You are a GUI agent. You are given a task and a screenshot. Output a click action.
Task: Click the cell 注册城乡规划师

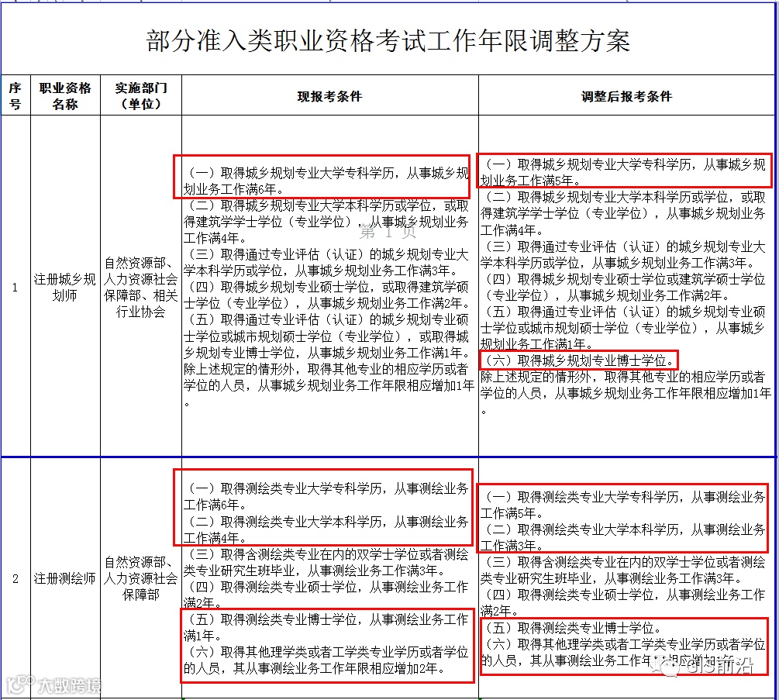[x=65, y=287]
